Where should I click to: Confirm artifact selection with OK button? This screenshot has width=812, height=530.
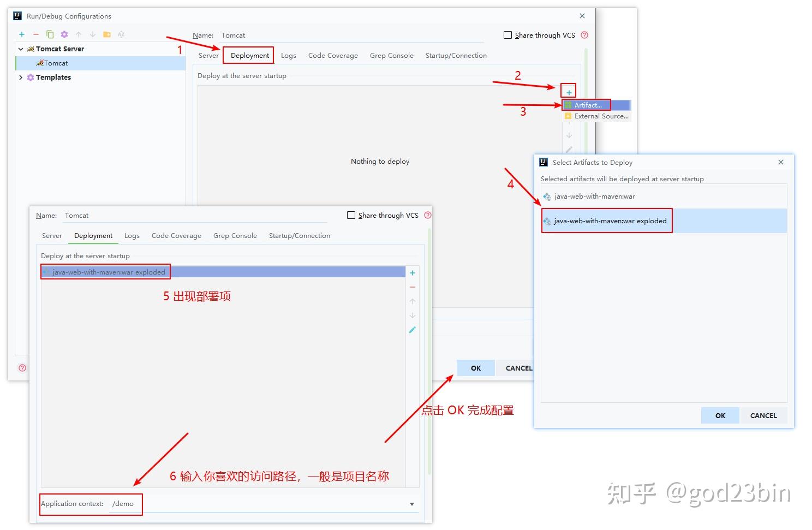click(719, 415)
